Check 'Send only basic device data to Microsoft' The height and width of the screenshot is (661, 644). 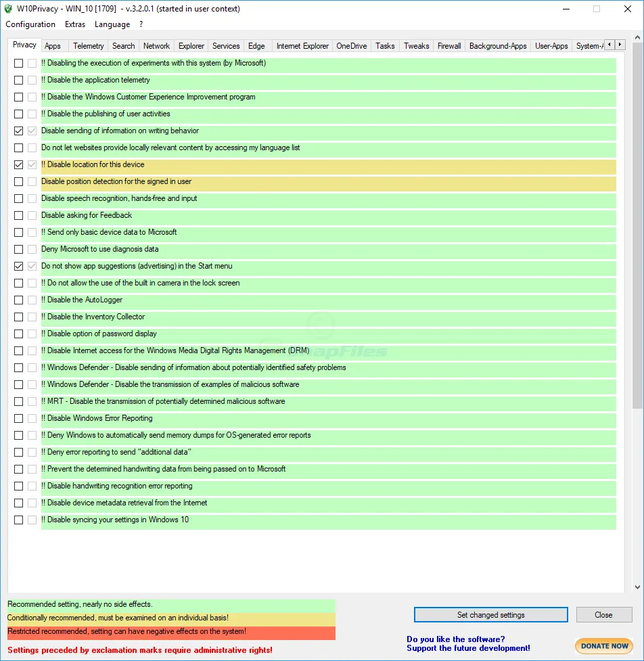[x=18, y=232]
